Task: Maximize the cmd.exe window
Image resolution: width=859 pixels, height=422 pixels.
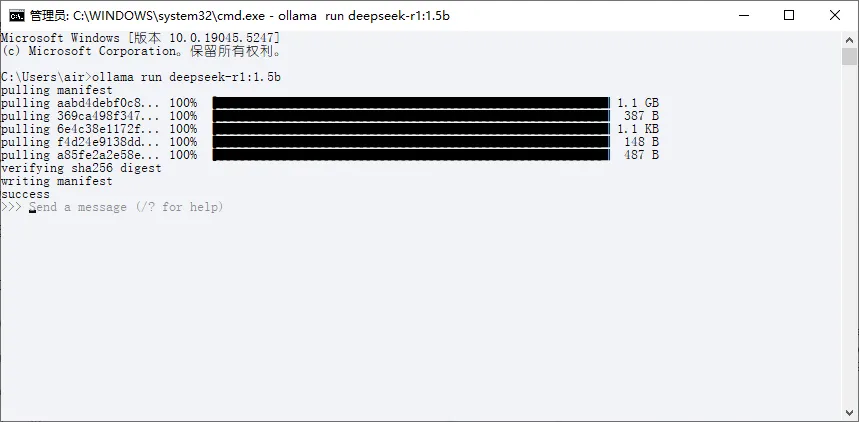Action: point(789,15)
